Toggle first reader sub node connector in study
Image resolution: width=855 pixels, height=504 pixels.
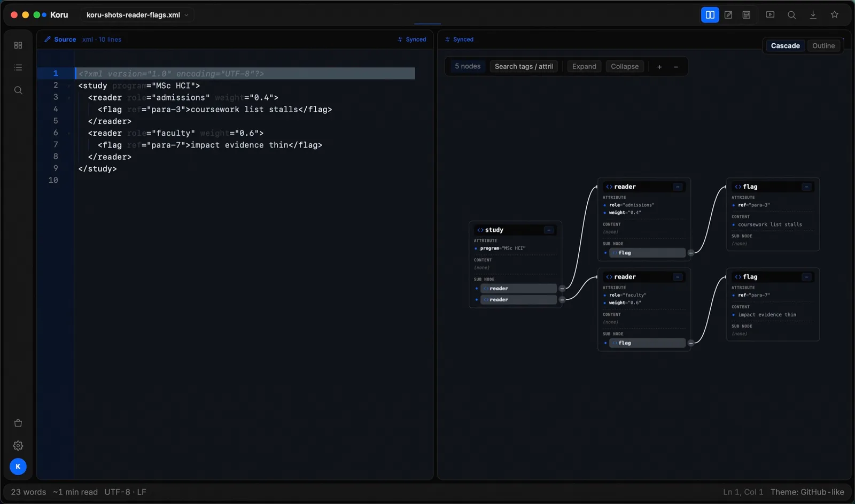pos(562,289)
